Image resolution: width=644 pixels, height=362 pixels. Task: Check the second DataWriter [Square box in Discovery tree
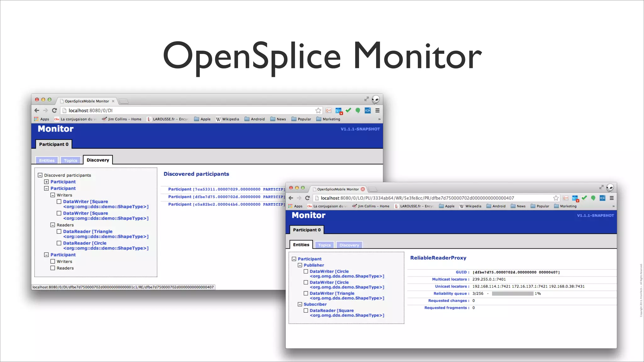[x=59, y=213]
